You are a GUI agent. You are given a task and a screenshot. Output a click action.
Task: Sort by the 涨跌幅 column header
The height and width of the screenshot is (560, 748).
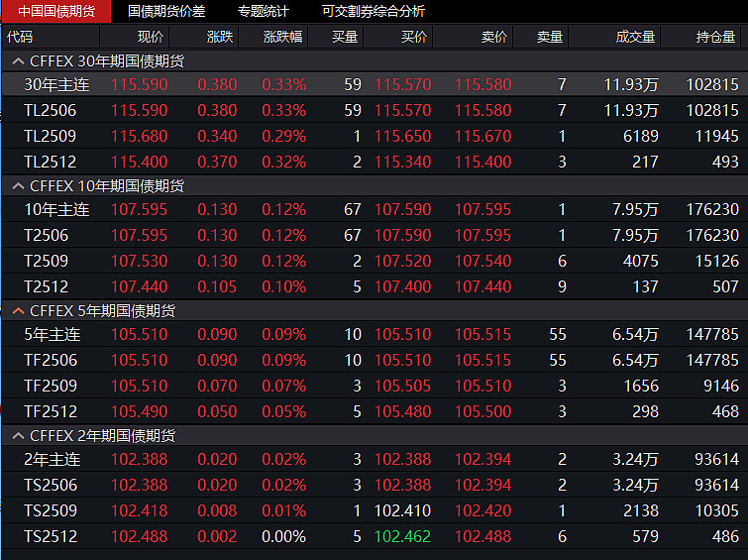point(283,37)
